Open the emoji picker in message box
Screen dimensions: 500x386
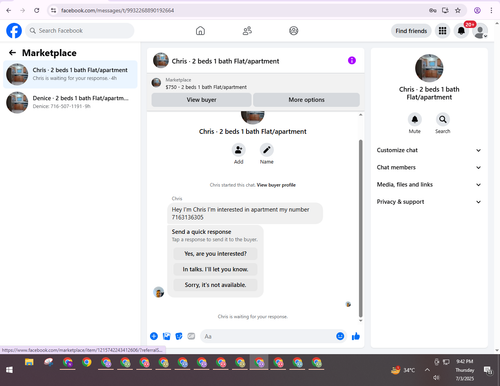[x=340, y=336]
